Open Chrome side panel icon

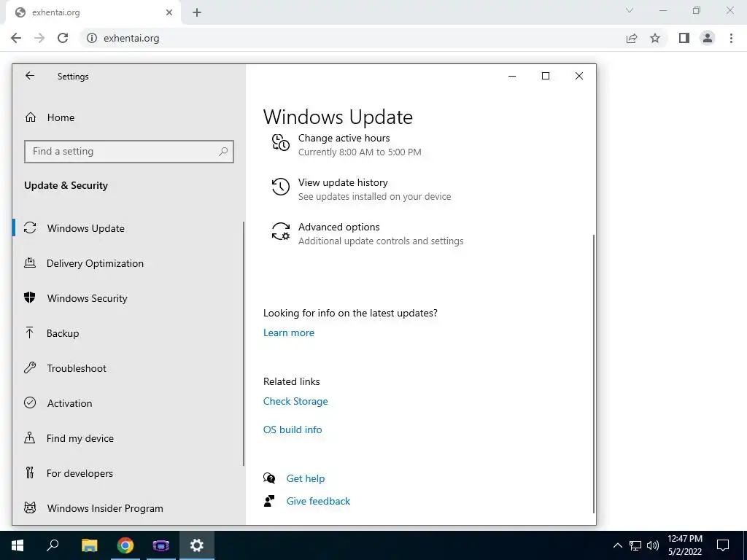(x=684, y=38)
